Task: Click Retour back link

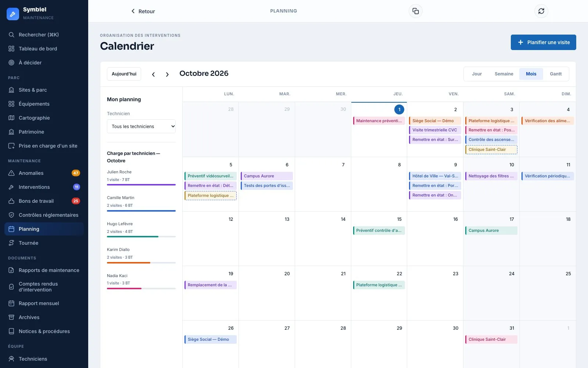Action: click(x=143, y=11)
